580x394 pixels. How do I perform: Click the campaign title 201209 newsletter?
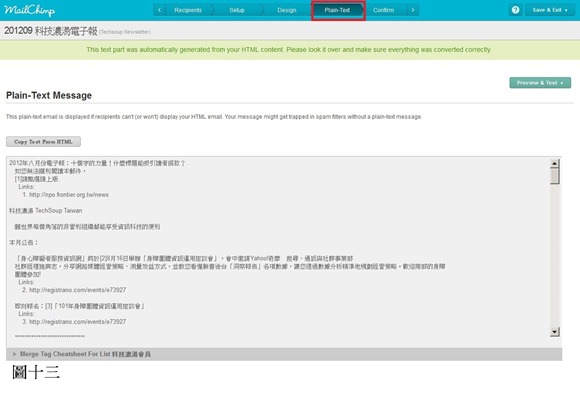tap(51, 31)
